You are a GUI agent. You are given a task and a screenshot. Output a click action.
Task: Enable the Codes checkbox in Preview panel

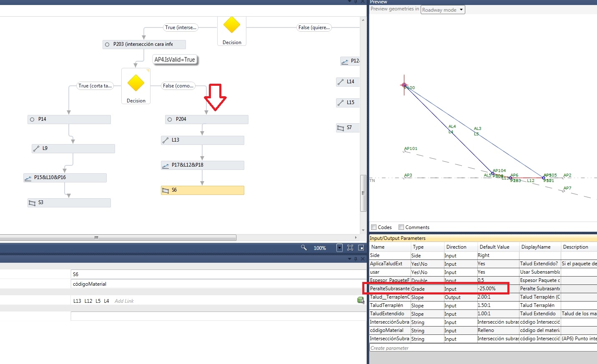coord(374,227)
